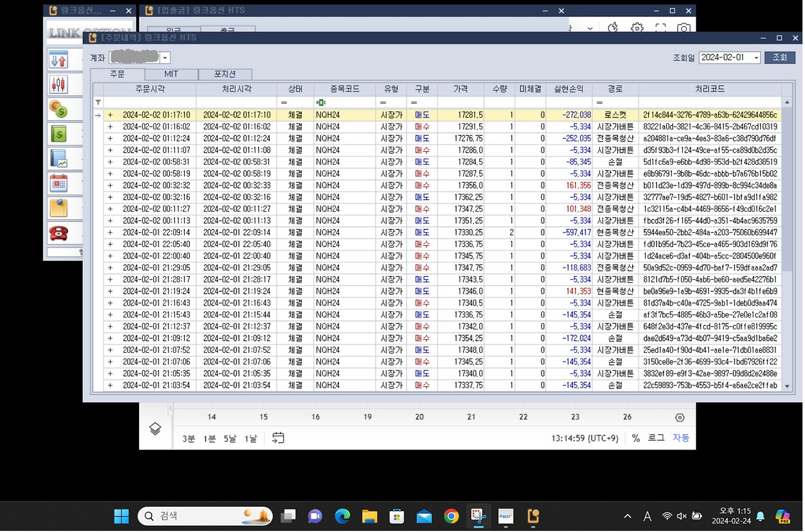
Task: Click the 종목코드 filter cell
Action: coord(345,102)
